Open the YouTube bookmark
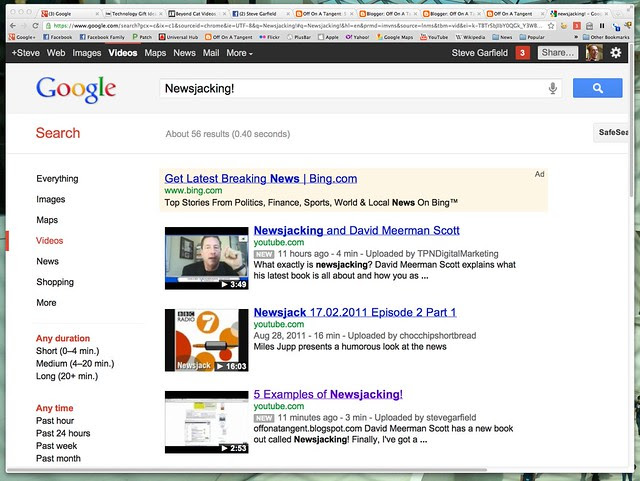This screenshot has width=640, height=481. 434,37
